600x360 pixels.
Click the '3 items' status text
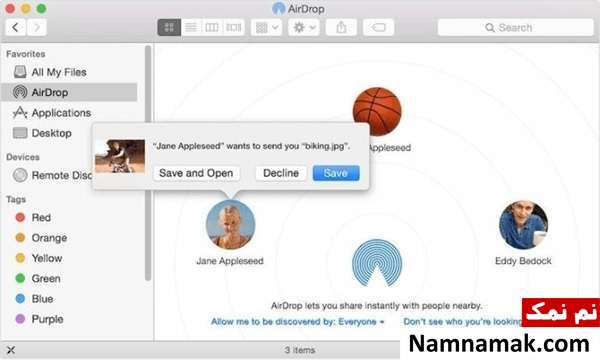[x=300, y=350]
